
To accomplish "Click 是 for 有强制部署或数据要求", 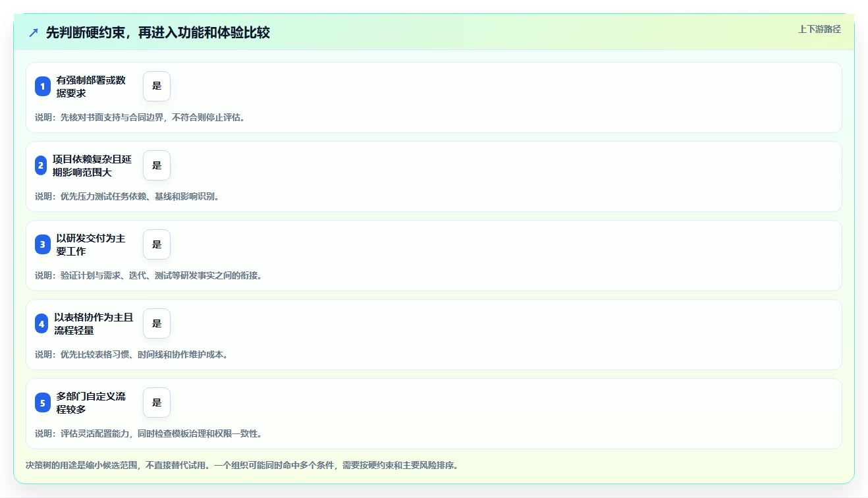I will [157, 86].
